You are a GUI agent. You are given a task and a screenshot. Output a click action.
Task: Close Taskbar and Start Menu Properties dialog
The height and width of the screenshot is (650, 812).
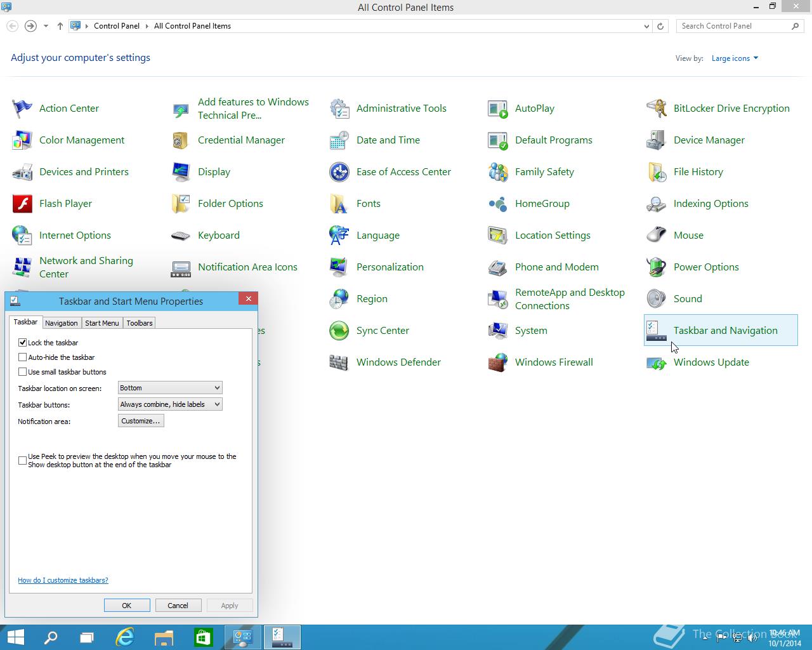pyautogui.click(x=249, y=299)
